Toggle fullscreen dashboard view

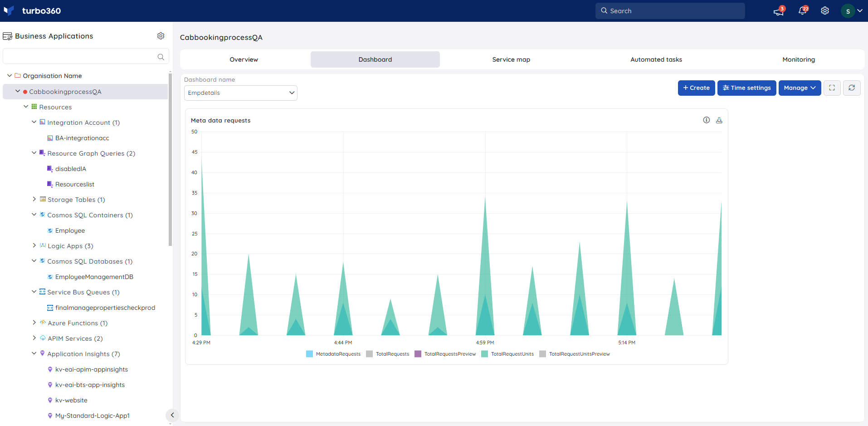tap(832, 88)
